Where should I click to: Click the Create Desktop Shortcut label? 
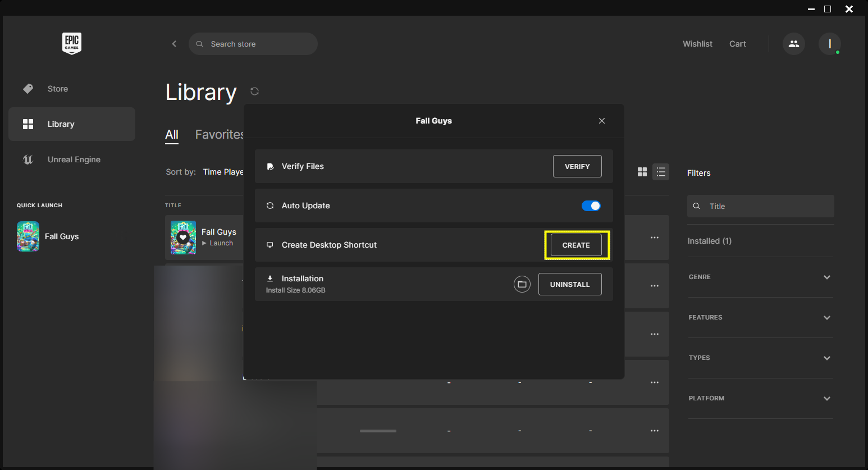(x=329, y=245)
